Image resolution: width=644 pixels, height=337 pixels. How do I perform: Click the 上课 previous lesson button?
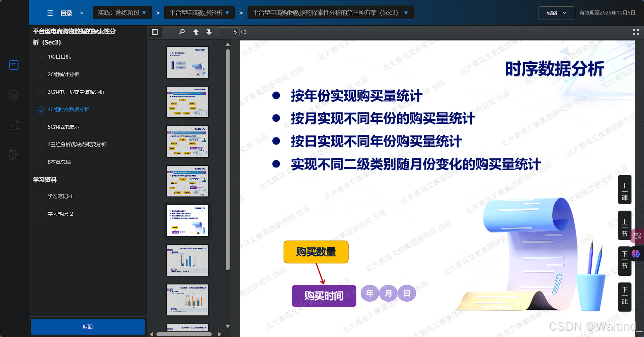pos(624,189)
